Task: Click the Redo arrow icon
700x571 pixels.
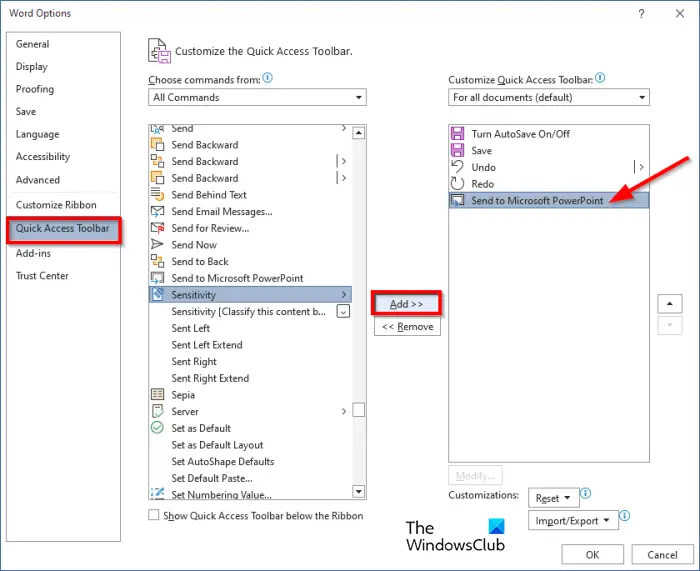Action: pyautogui.click(x=457, y=183)
